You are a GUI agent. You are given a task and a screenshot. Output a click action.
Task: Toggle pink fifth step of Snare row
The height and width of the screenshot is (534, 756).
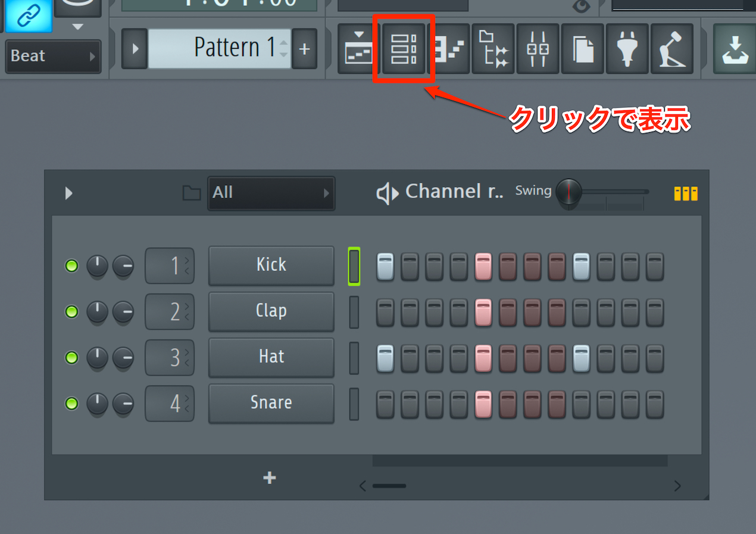point(483,404)
